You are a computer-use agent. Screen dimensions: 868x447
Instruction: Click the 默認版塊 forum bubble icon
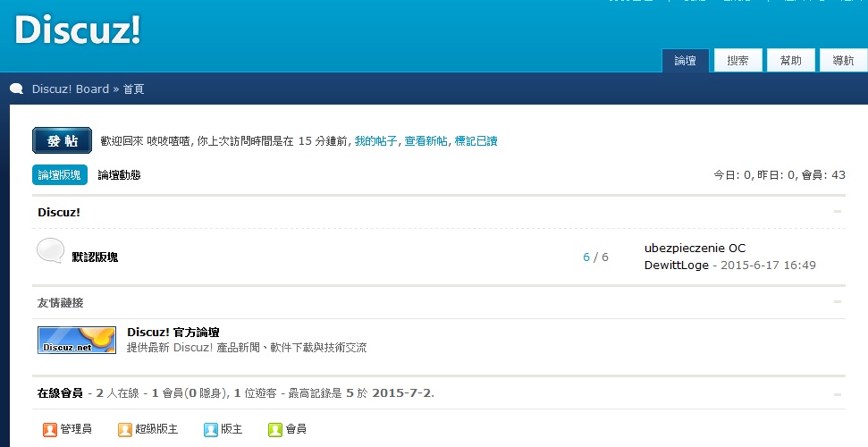coord(50,250)
